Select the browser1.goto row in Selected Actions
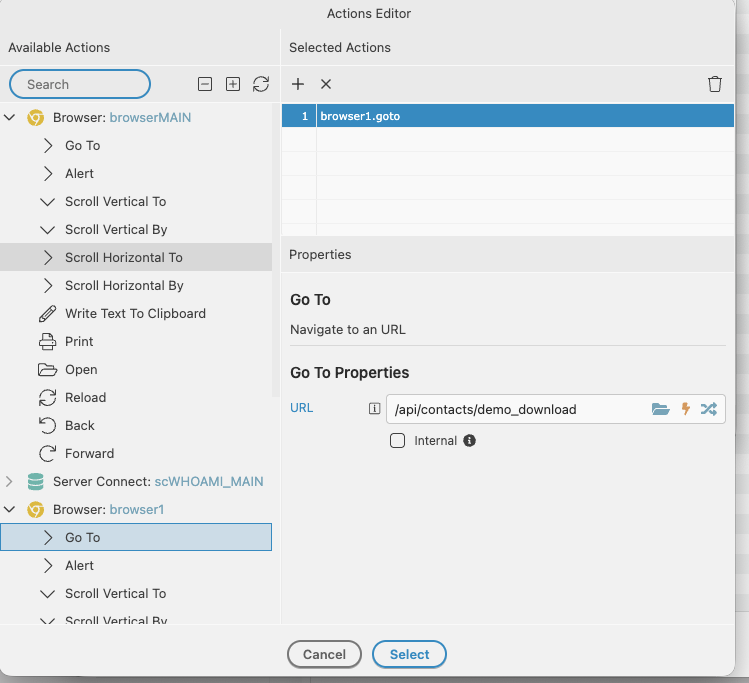Image resolution: width=749 pixels, height=683 pixels. [500, 117]
